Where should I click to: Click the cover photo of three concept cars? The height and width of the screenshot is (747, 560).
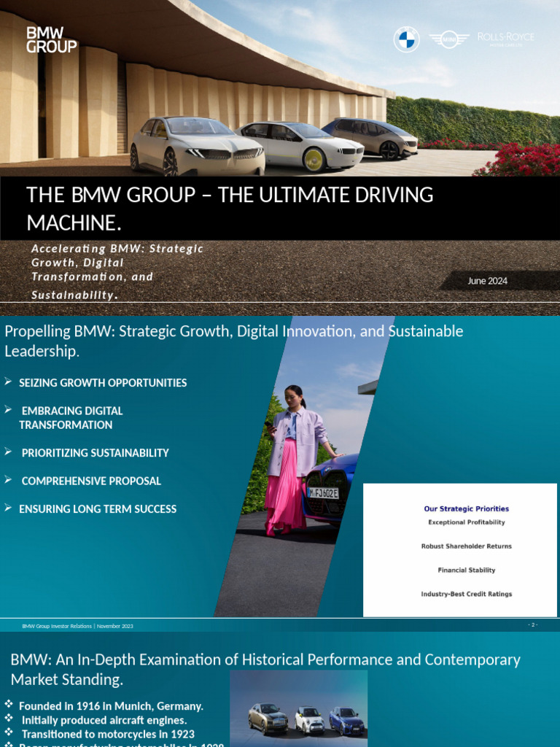click(280, 88)
